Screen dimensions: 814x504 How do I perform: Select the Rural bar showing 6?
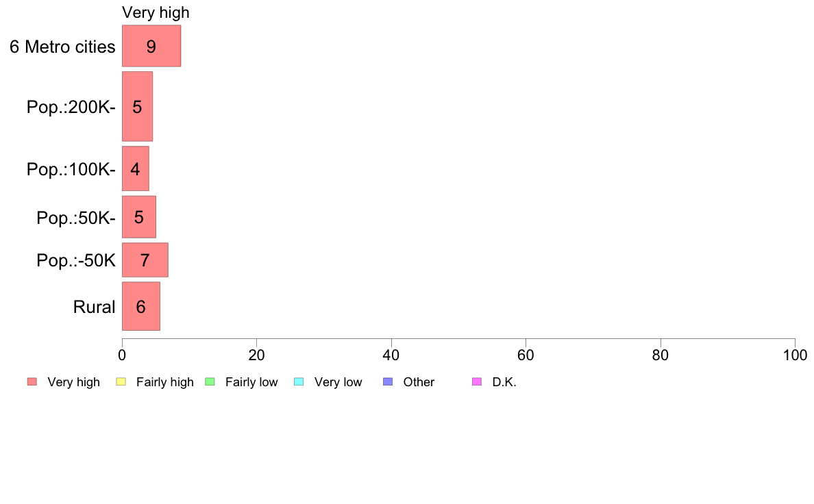[x=141, y=306]
